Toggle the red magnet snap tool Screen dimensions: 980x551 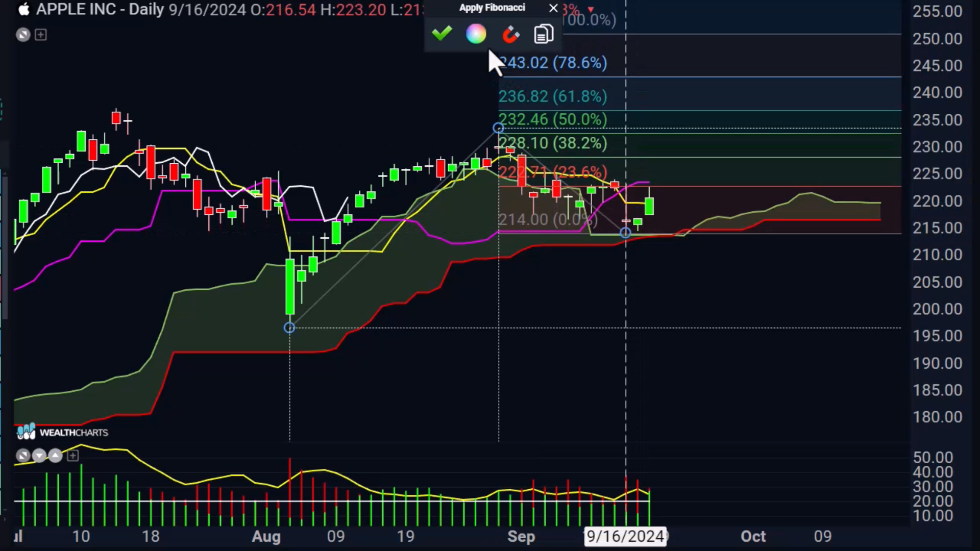click(510, 34)
